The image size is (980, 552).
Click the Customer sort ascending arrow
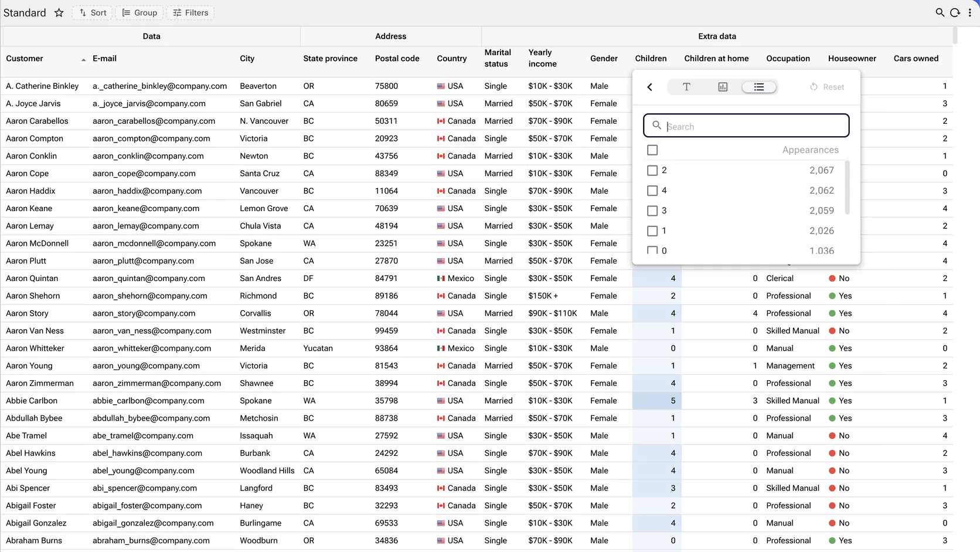tap(83, 60)
